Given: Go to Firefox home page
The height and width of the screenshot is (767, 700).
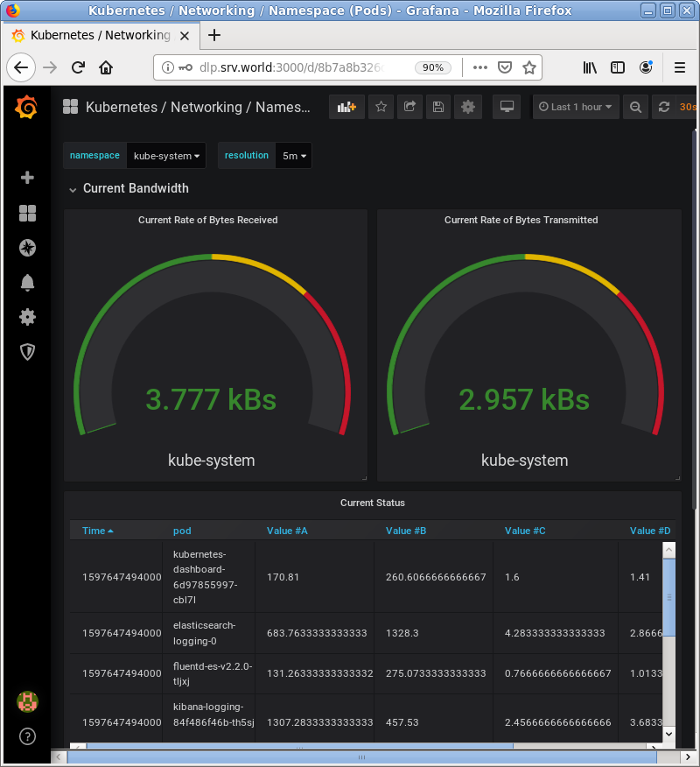Looking at the screenshot, I should click(x=106, y=67).
